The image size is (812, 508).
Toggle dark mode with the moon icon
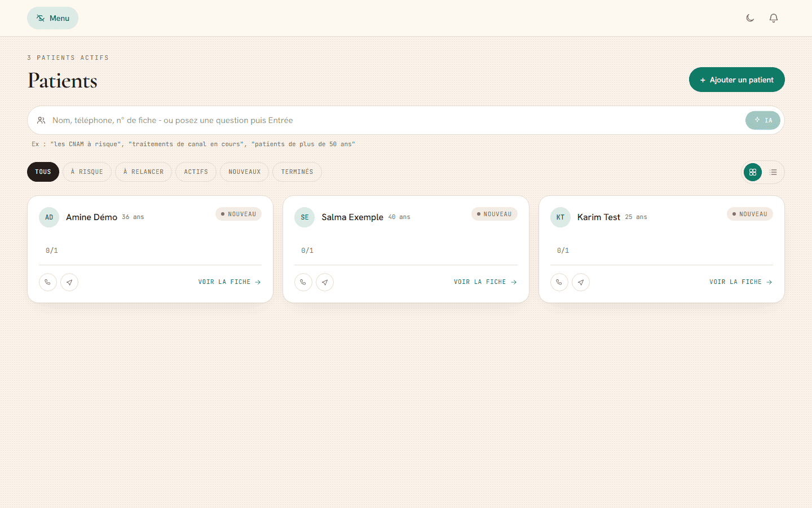click(750, 18)
